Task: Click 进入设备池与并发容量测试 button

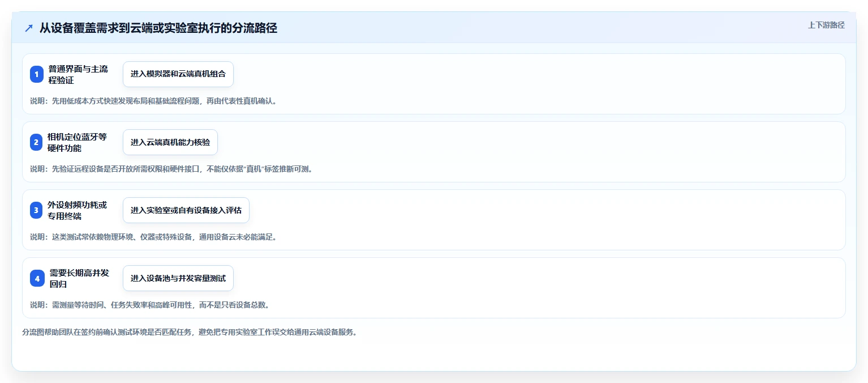Action: click(x=178, y=278)
